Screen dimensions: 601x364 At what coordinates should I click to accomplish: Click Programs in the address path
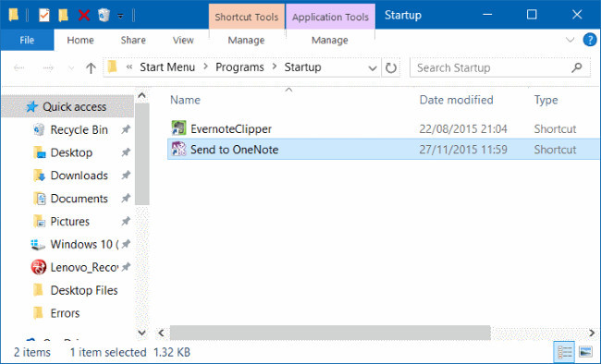239,67
